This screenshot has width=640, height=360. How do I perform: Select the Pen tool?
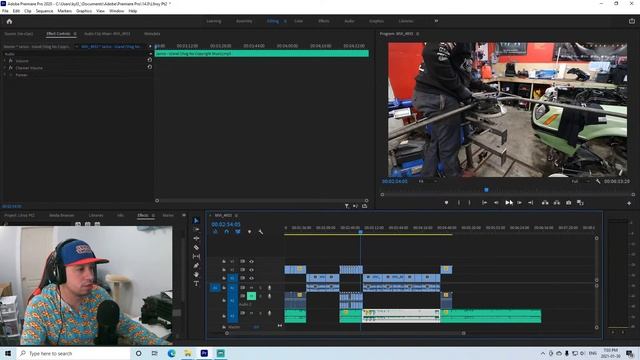tap(196, 265)
